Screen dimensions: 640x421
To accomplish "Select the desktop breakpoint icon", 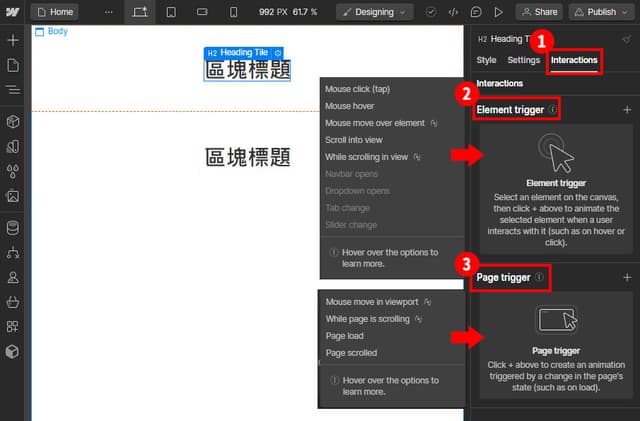I will 140,12.
